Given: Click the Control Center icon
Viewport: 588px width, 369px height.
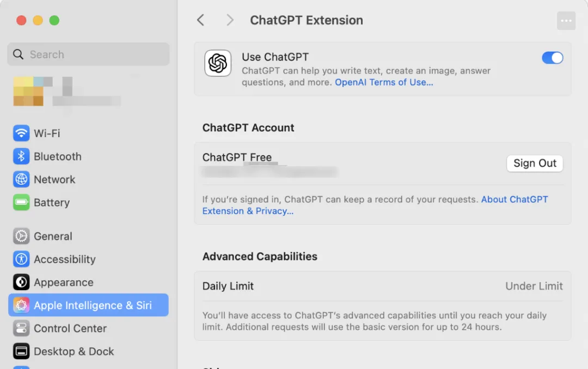Looking at the screenshot, I should [21, 328].
